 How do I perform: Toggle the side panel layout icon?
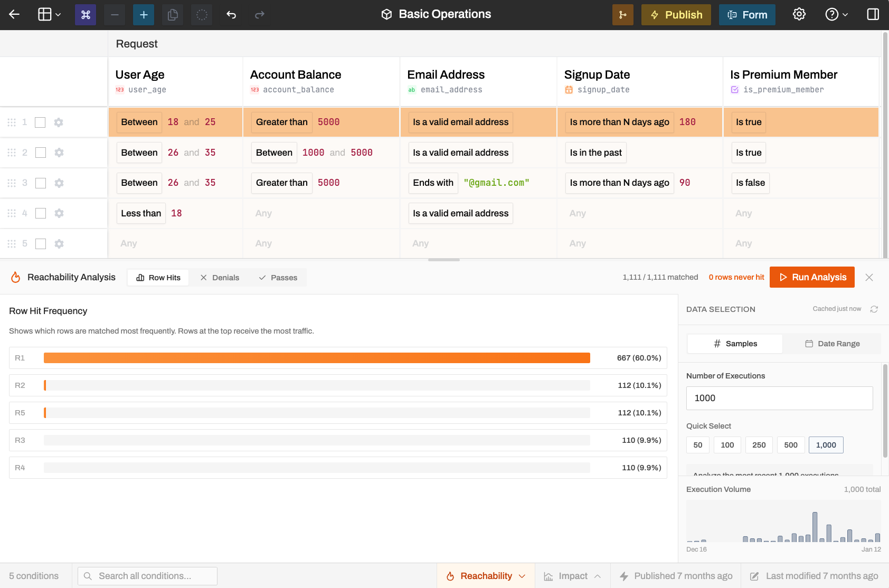(x=873, y=14)
